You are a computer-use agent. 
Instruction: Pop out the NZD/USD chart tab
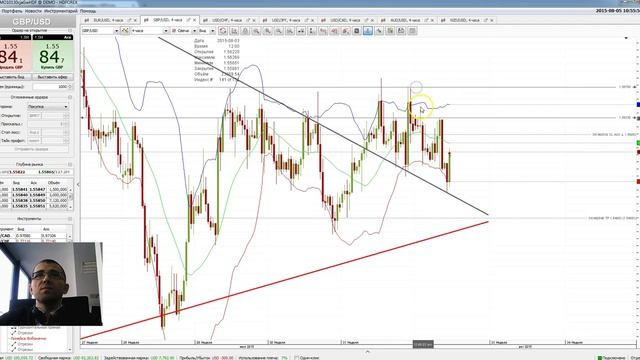[x=486, y=20]
